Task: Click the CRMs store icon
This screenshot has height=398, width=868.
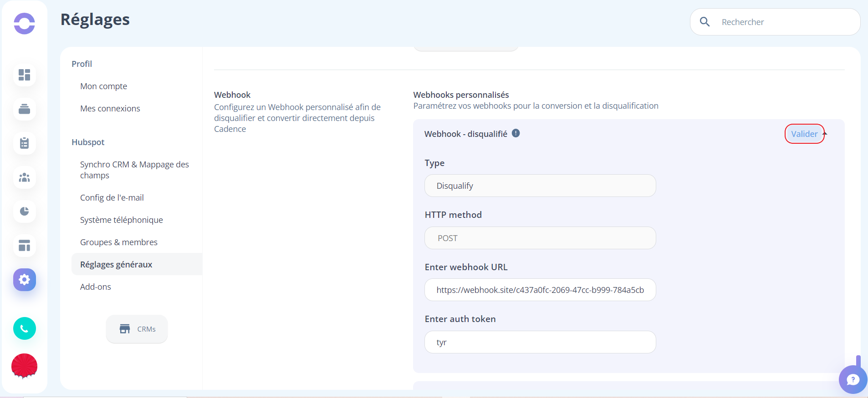Action: pyautogui.click(x=125, y=329)
